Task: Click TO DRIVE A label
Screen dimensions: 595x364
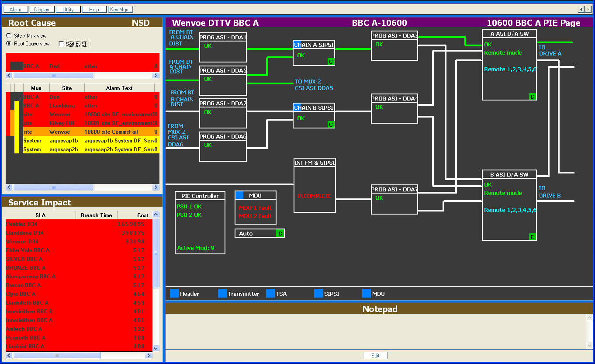Action: (550, 51)
